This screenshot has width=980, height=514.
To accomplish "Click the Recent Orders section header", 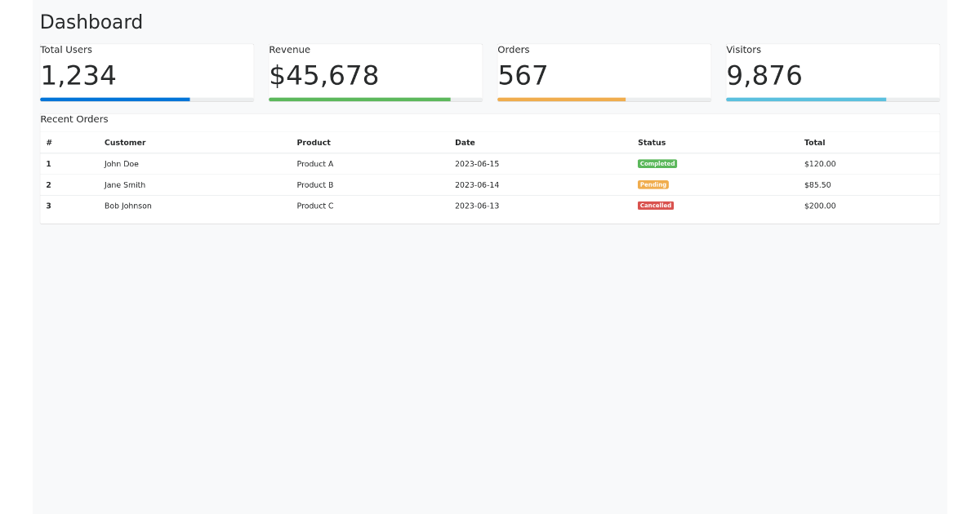I will point(74,119).
